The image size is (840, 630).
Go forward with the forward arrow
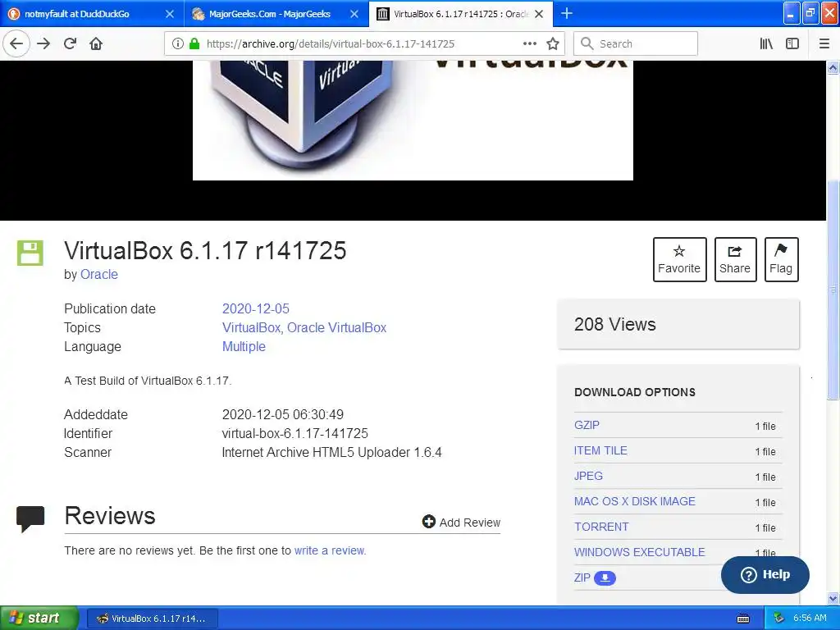[x=43, y=43]
